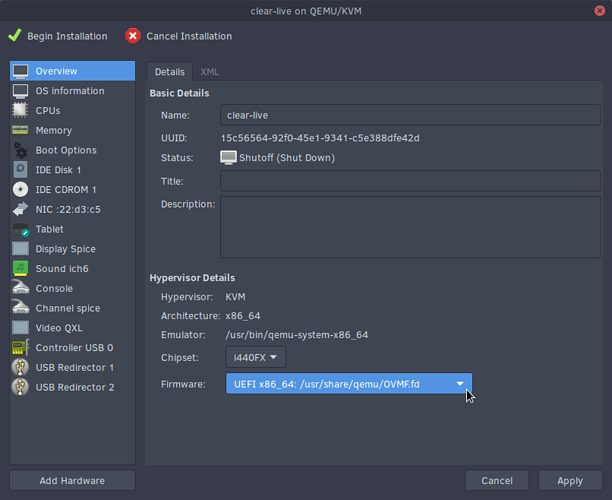The height and width of the screenshot is (500, 612).
Task: Click the green Begin Installation checkmark icon
Action: [14, 36]
